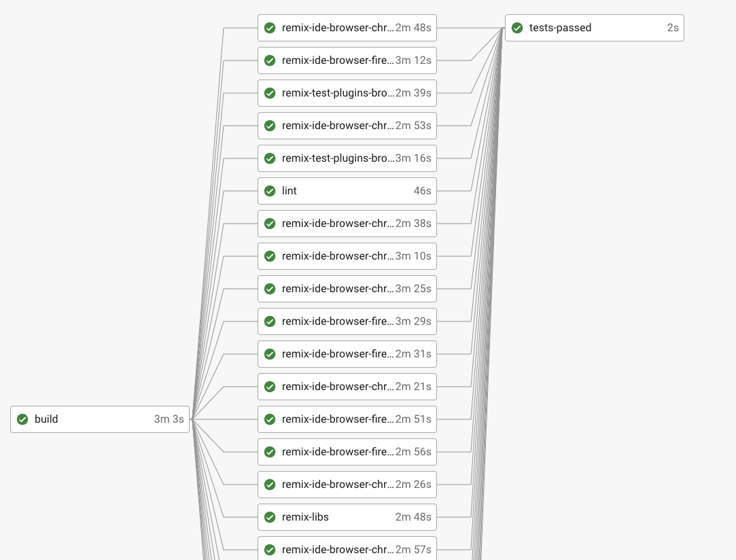Open remix-ide-browser-fire job lasting 2m 51s
Screen dimensions: 736x560
point(347,419)
